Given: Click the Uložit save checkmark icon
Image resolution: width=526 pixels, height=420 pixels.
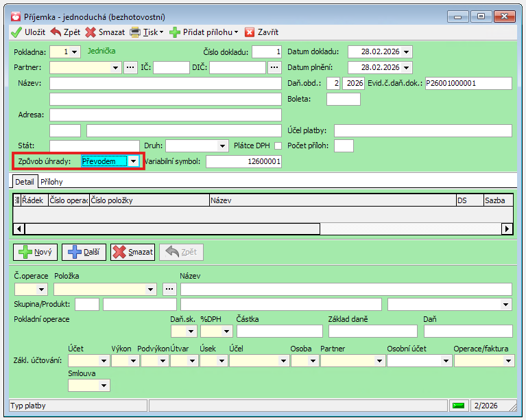Looking at the screenshot, I should [x=16, y=32].
